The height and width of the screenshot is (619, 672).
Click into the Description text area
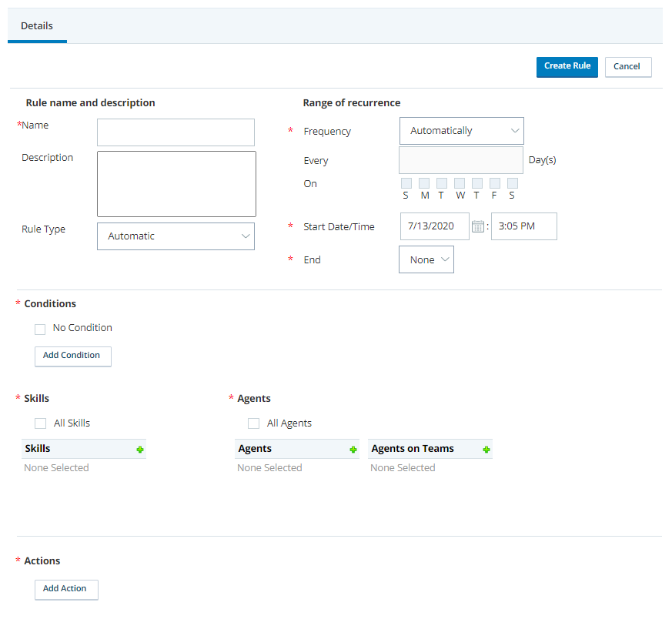pyautogui.click(x=176, y=184)
